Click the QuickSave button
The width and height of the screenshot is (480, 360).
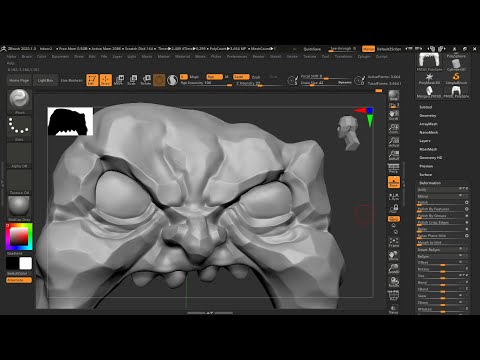click(312, 49)
